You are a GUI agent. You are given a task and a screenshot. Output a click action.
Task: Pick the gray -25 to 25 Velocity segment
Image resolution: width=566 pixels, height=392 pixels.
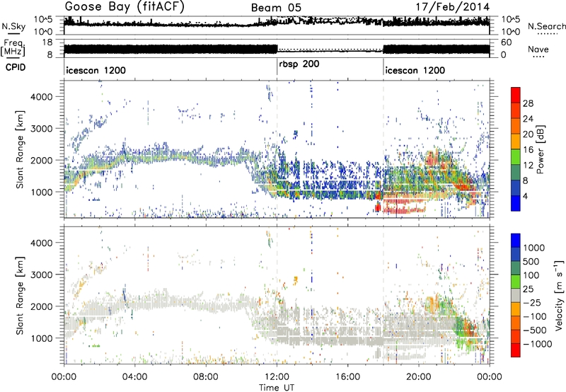click(516, 296)
